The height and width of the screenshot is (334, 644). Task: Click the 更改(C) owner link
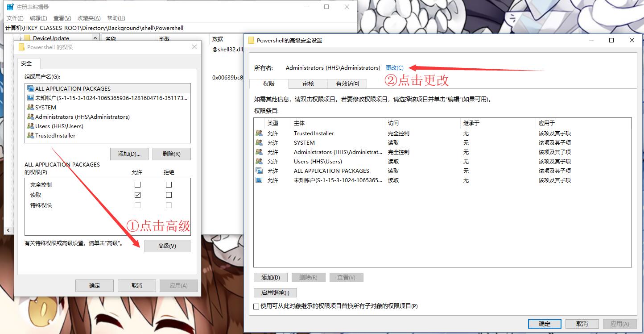click(x=394, y=68)
